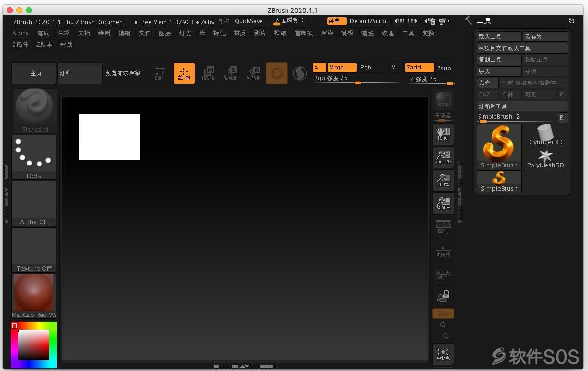The height and width of the screenshot is (371, 588).
Task: Click the 100% actual size icon
Action: click(x=443, y=180)
